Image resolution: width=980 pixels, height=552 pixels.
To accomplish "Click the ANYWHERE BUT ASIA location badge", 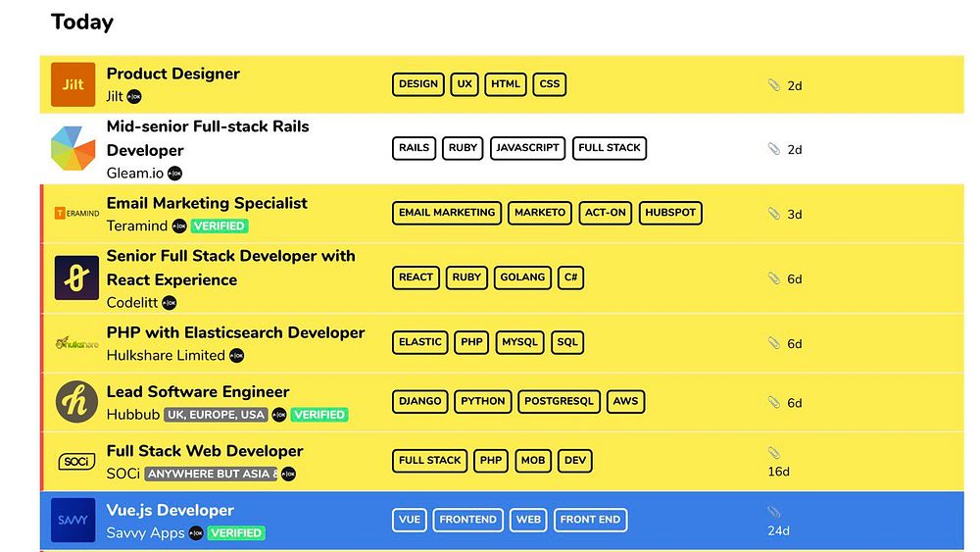I will [211, 475].
